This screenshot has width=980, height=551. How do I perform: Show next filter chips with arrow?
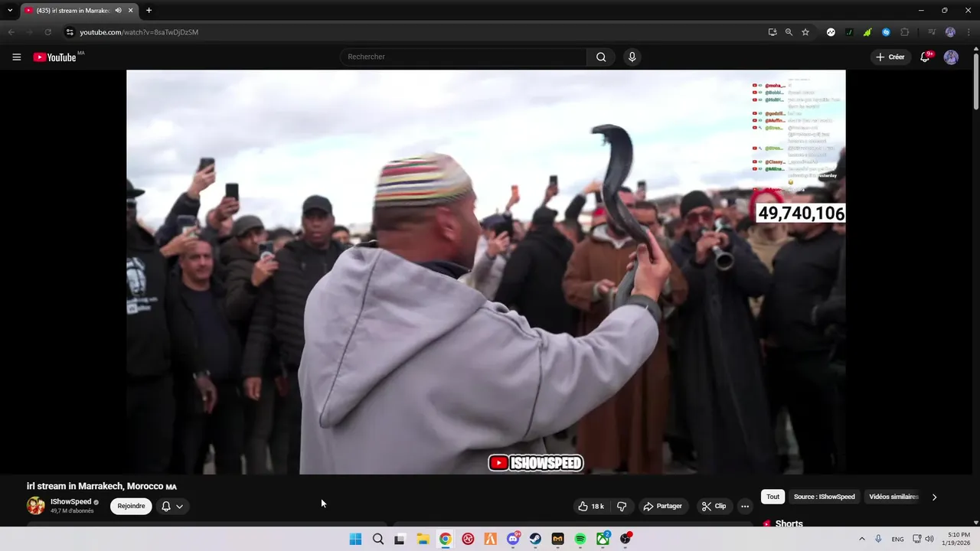[934, 497]
